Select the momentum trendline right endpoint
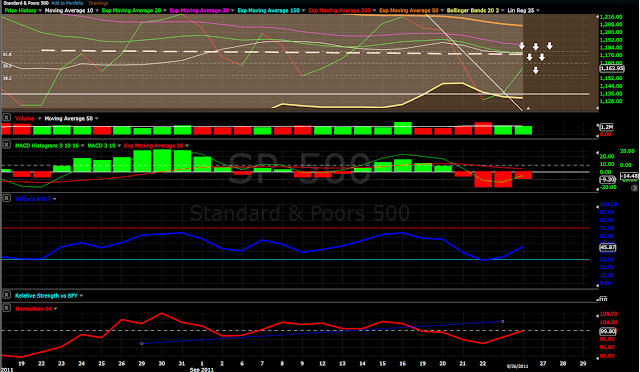 point(502,321)
